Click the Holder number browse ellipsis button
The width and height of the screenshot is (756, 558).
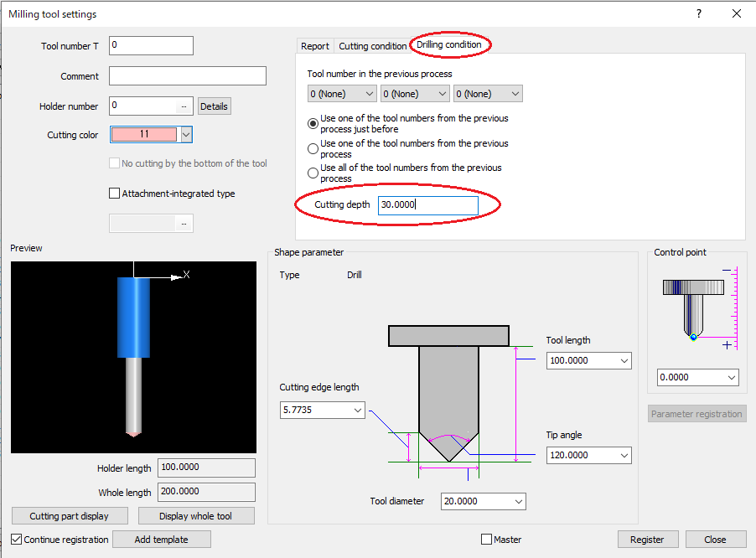tap(184, 106)
